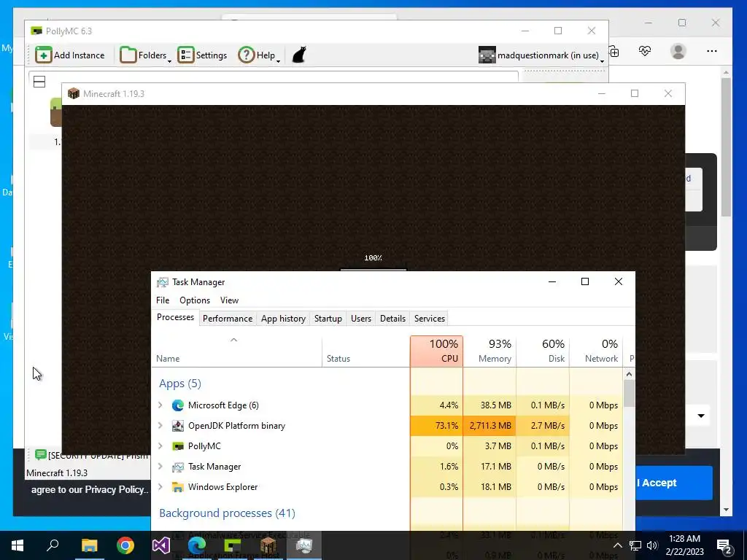
Task: Select the 2,711.3 MB memory cell
Action: pos(489,426)
